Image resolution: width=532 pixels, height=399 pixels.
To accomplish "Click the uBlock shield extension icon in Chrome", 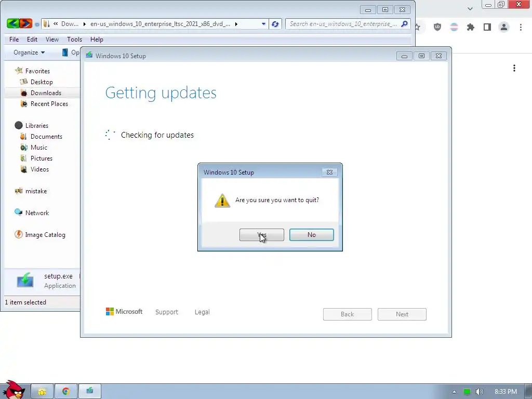I will click(x=437, y=27).
